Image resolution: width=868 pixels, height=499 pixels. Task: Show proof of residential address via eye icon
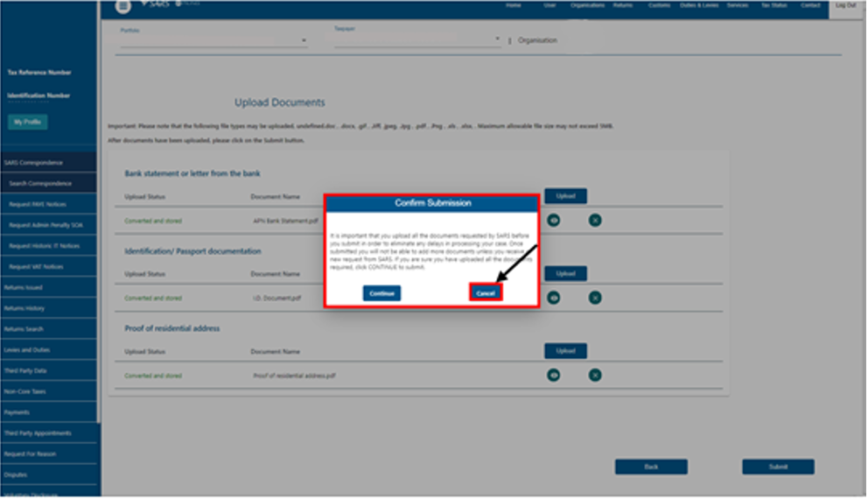tap(554, 376)
